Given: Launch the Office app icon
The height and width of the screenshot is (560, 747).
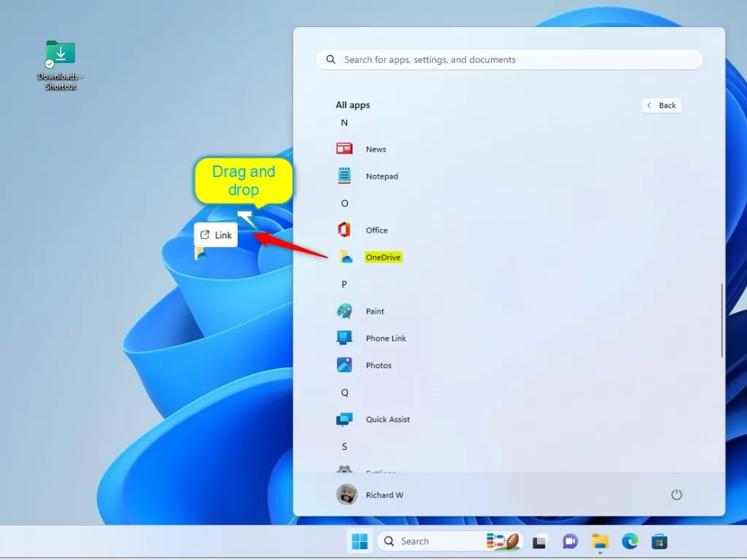Looking at the screenshot, I should [344, 230].
